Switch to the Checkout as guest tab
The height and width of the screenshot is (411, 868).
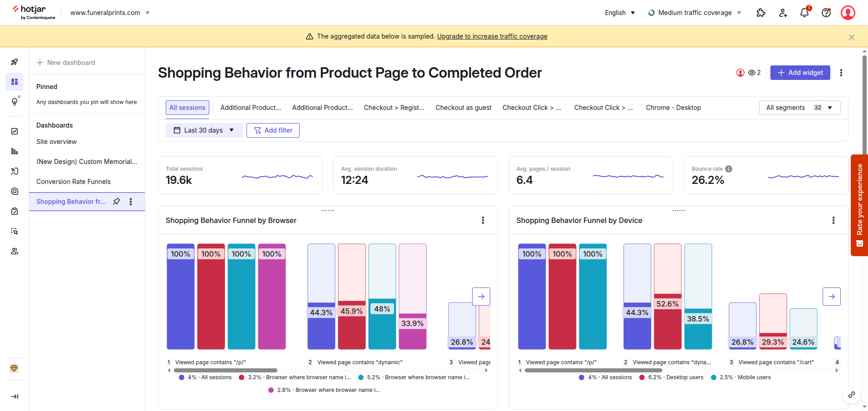point(463,108)
